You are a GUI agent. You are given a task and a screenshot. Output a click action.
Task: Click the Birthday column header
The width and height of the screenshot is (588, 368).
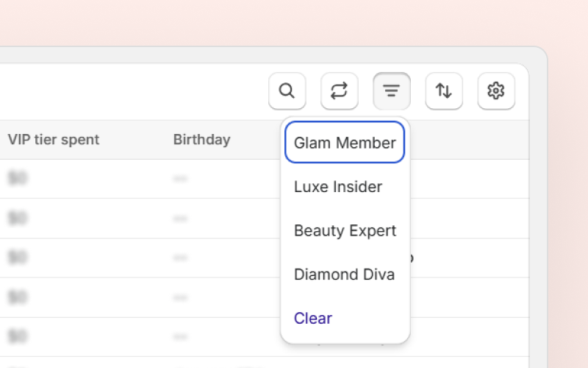[x=201, y=140]
